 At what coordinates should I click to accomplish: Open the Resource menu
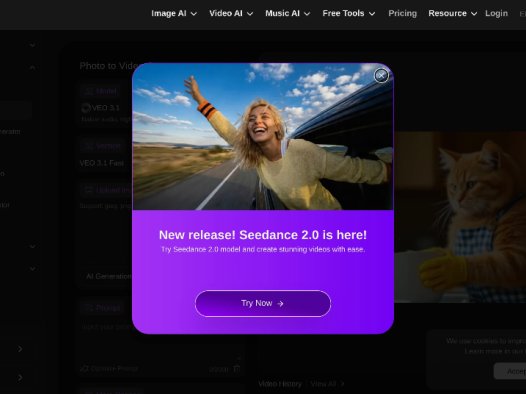coord(453,13)
